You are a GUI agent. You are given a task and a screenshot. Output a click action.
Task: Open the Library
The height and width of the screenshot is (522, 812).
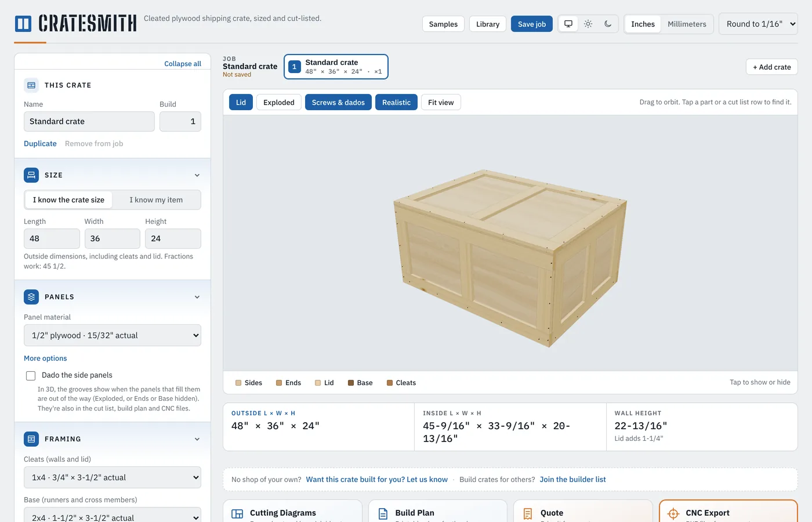tap(488, 24)
